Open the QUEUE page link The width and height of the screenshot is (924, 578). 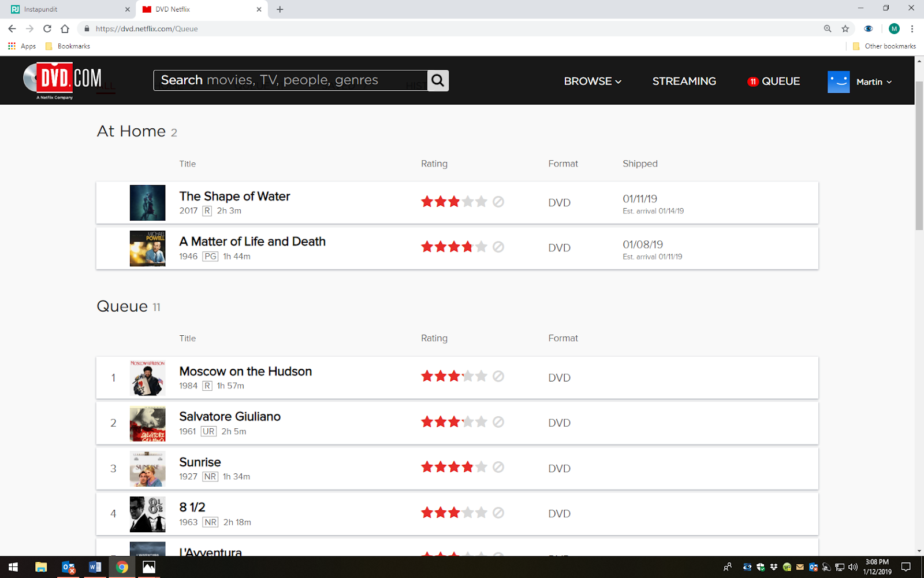click(x=774, y=81)
